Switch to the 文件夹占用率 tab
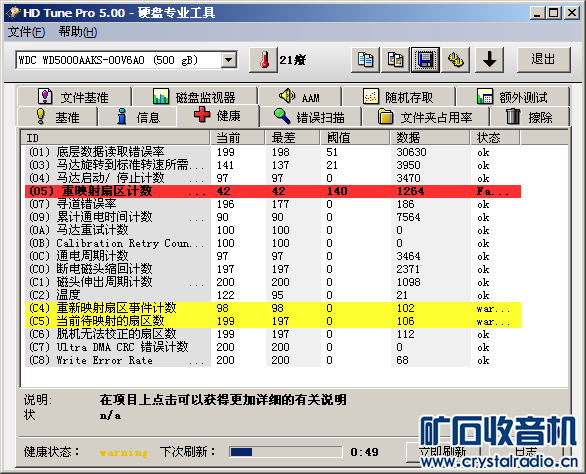586x474 pixels. pos(426,117)
